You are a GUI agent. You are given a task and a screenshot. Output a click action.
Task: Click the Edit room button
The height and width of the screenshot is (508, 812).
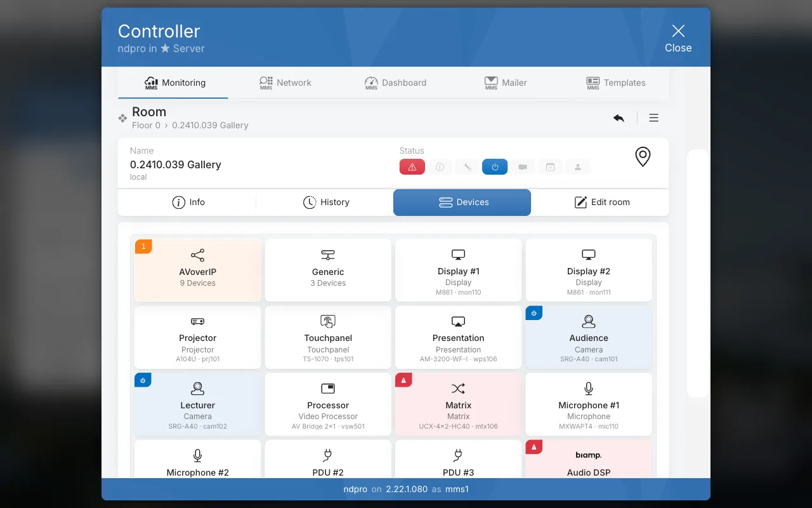click(601, 203)
